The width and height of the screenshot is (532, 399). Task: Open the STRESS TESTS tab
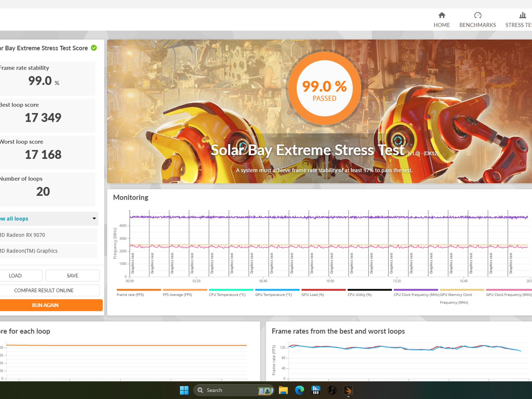(x=518, y=20)
